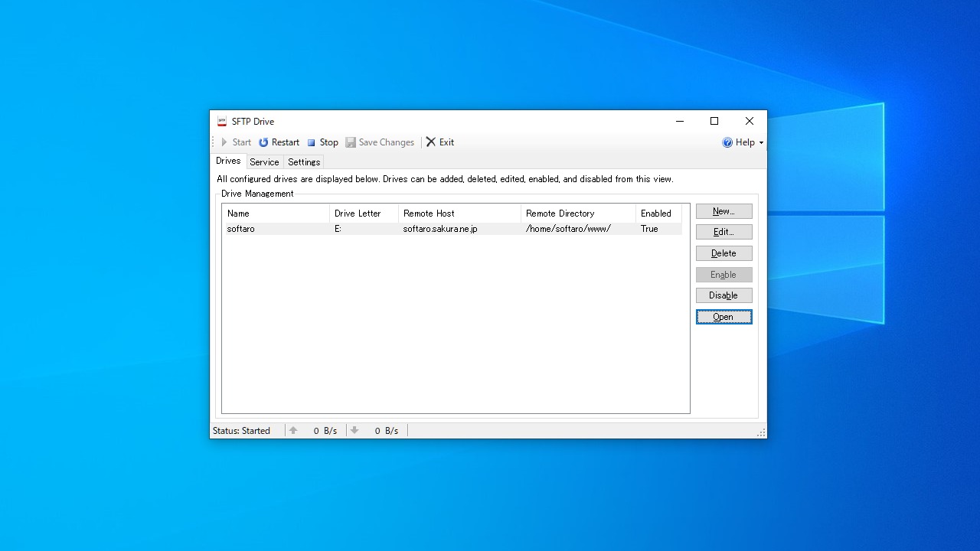Maximize the SFTP Drive window
Viewport: 980px width, 551px height.
pyautogui.click(x=714, y=121)
